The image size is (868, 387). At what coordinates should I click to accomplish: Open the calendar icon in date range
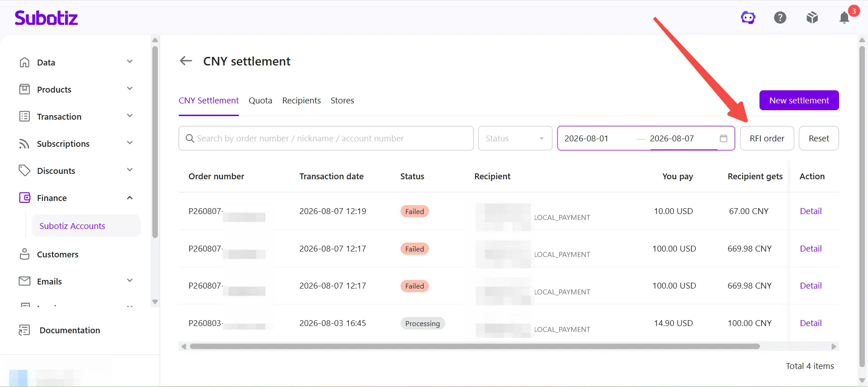coord(723,138)
